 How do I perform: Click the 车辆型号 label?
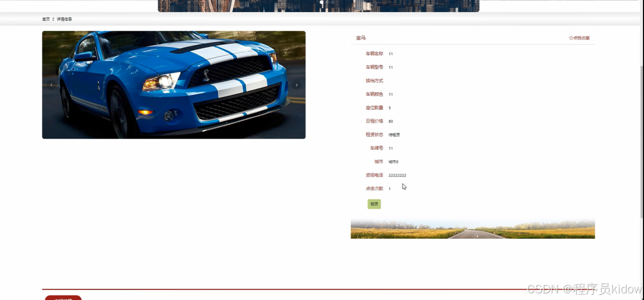click(x=374, y=67)
